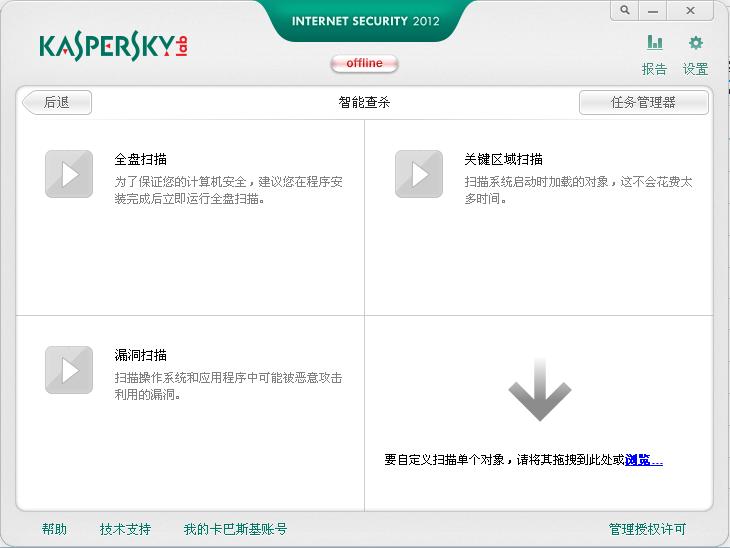This screenshot has height=548, width=730.
Task: Click the full scan description starting 为了保证您的计算机安全
Action: point(229,190)
